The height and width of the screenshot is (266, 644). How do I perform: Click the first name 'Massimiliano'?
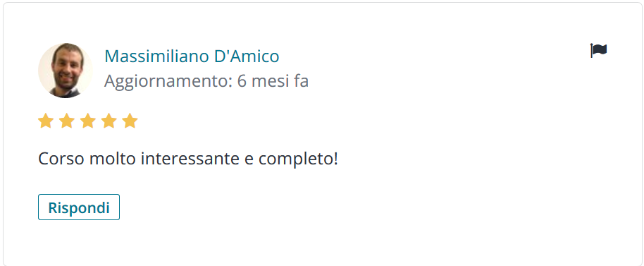(x=156, y=56)
